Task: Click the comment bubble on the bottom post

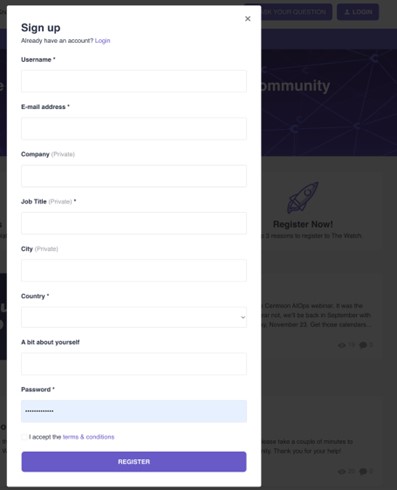Action: click(363, 471)
